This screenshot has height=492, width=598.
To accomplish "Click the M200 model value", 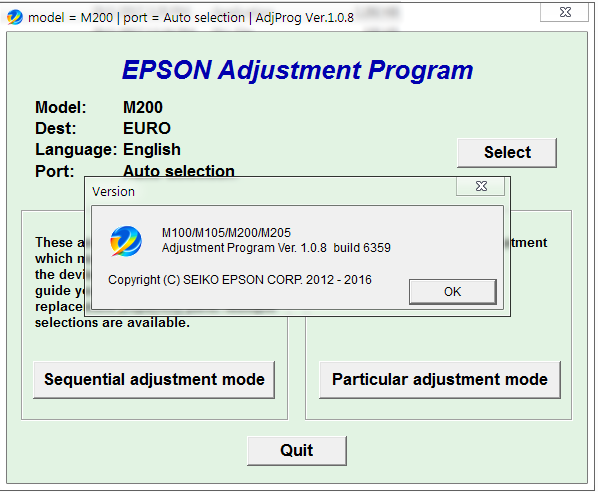I will tap(143, 108).
